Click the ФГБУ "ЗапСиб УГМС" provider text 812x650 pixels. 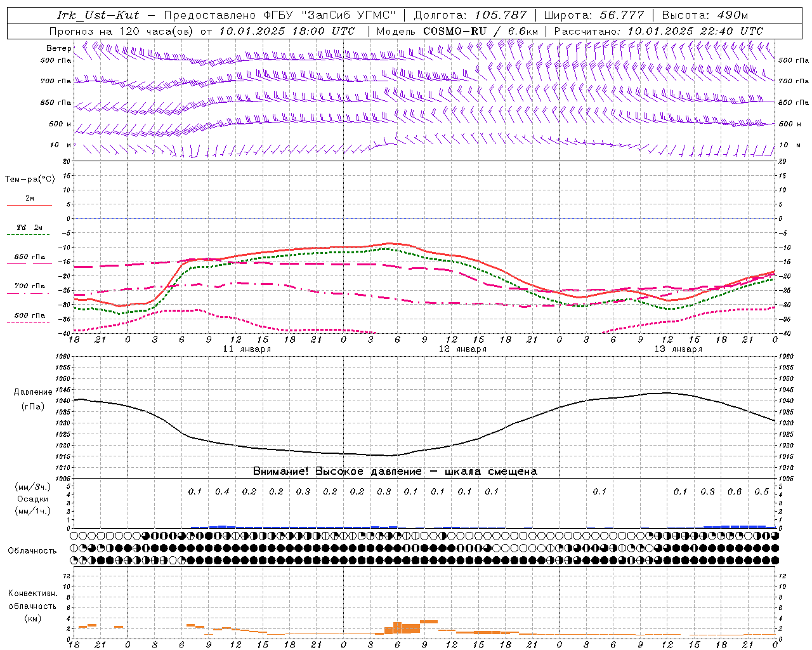[x=329, y=15]
